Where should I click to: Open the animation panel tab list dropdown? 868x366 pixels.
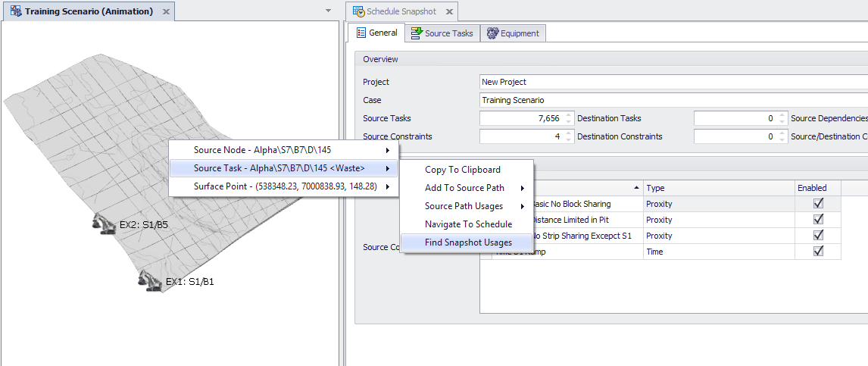pos(328,11)
